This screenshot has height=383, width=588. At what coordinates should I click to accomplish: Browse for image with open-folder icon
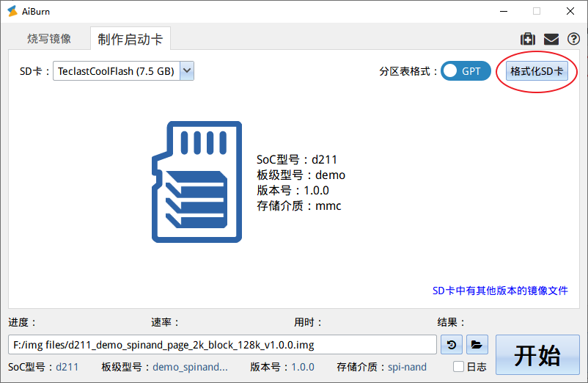[x=477, y=344]
